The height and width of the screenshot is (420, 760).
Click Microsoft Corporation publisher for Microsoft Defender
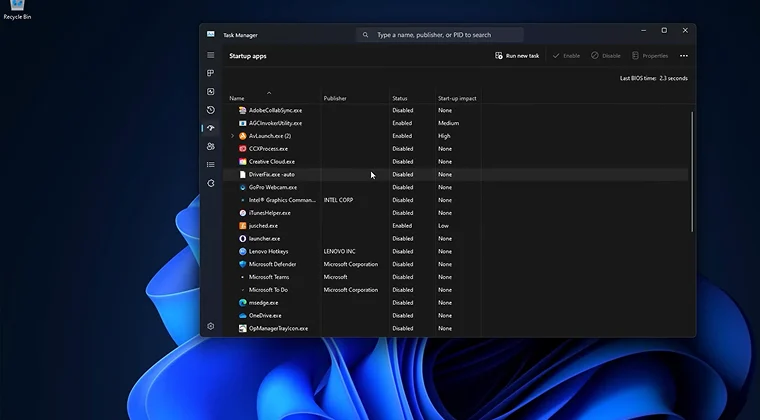(350, 264)
